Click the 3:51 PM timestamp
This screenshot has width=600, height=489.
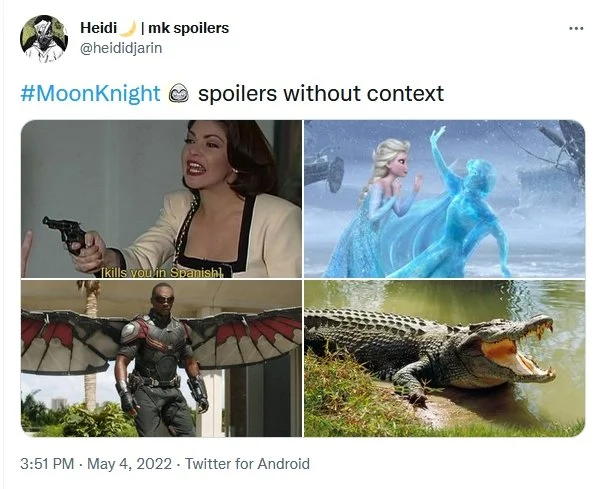pyautogui.click(x=47, y=464)
